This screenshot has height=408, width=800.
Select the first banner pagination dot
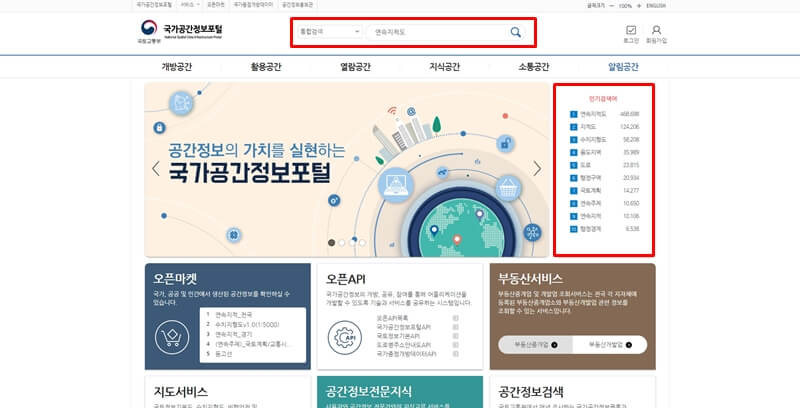[x=332, y=243]
